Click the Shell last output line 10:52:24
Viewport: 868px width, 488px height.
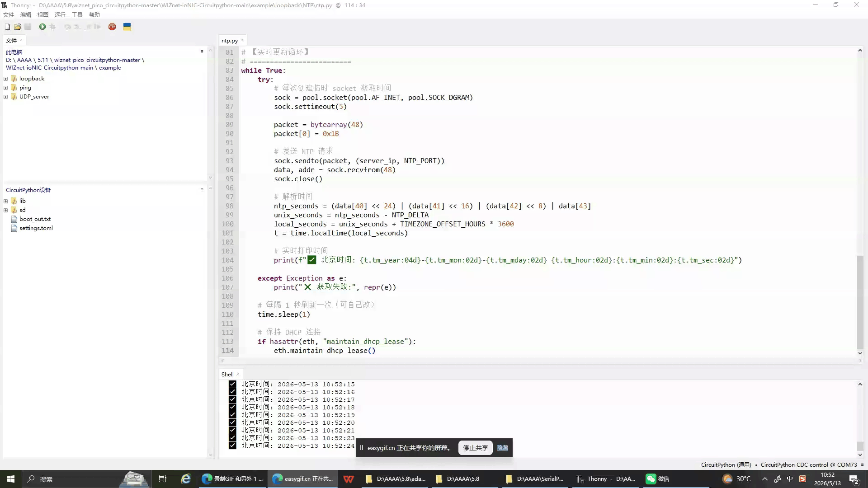click(292, 446)
